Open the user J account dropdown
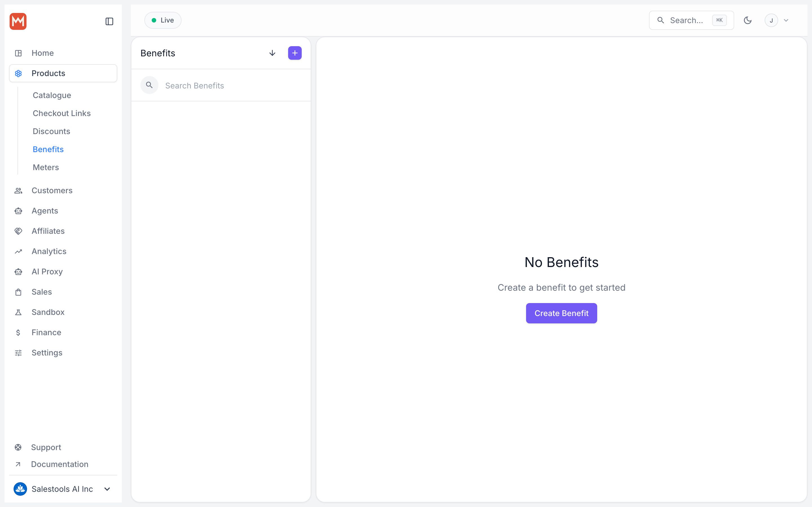 click(x=777, y=21)
